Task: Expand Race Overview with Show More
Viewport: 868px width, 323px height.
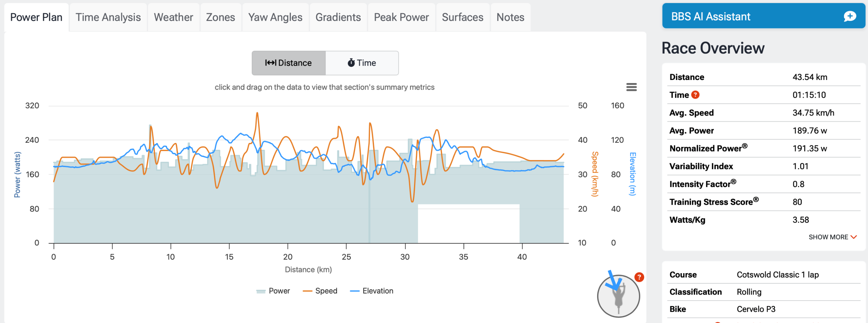Action: click(828, 237)
